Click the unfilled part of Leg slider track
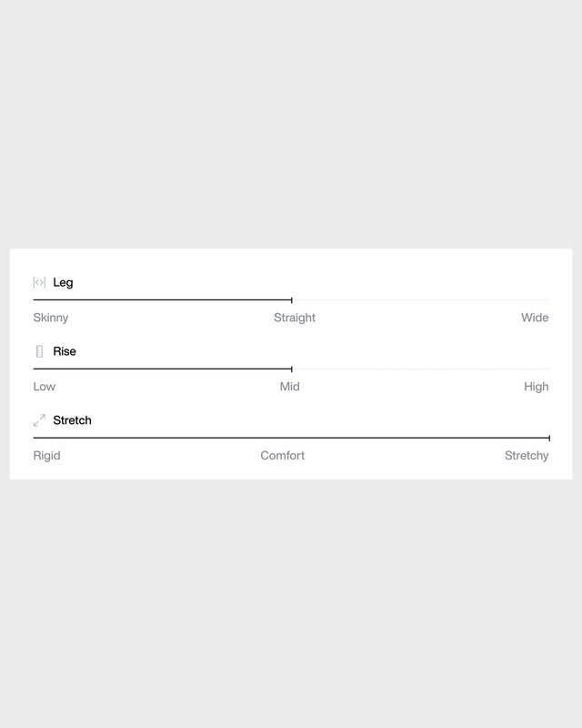Viewport: 582px width, 728px height. point(420,299)
